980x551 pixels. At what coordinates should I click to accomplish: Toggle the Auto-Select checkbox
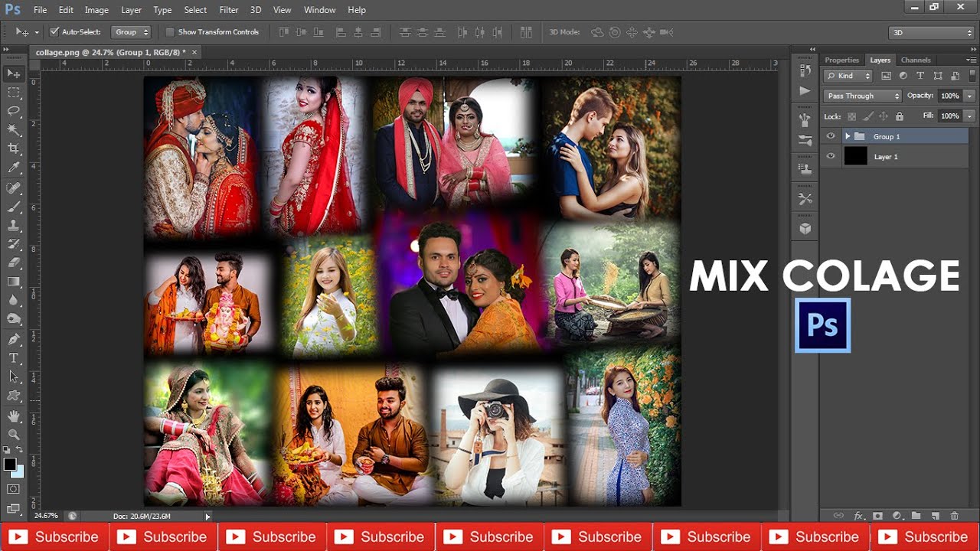pos(54,32)
